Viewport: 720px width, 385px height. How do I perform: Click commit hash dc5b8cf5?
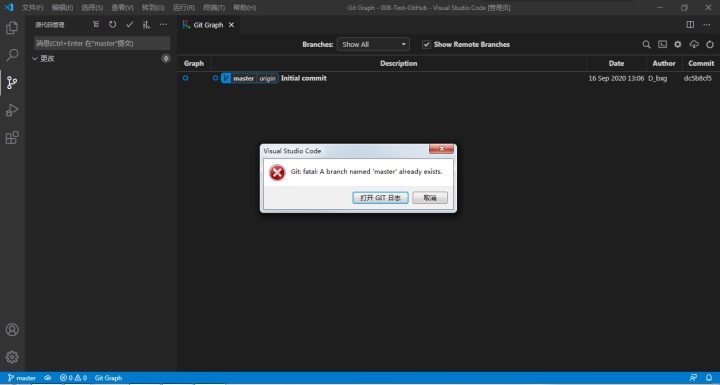[x=698, y=79]
